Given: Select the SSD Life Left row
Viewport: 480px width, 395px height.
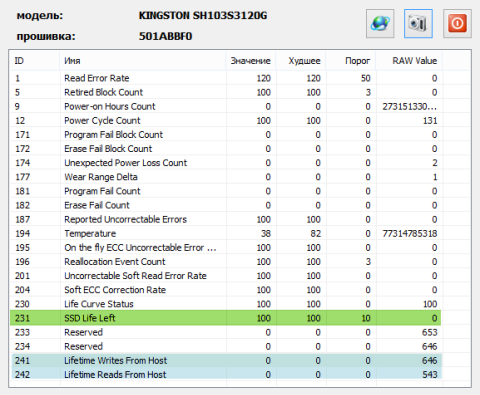Looking at the screenshot, I should pyautogui.click(x=226, y=318).
